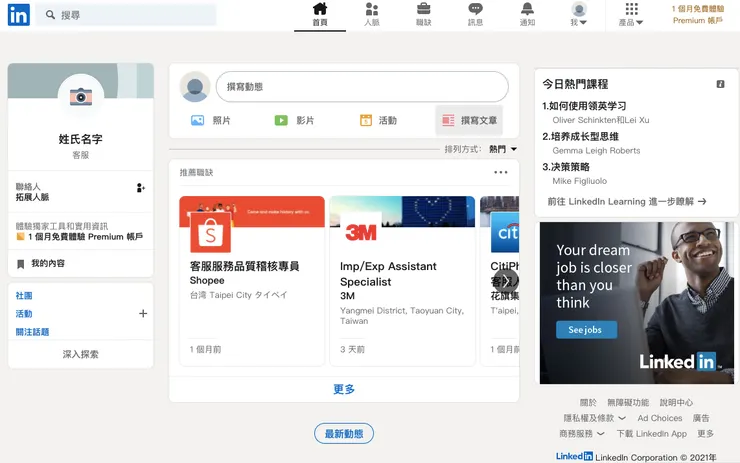Click the user avatar beside the post box
Image resolution: width=740 pixels, height=463 pixels.
[195, 87]
